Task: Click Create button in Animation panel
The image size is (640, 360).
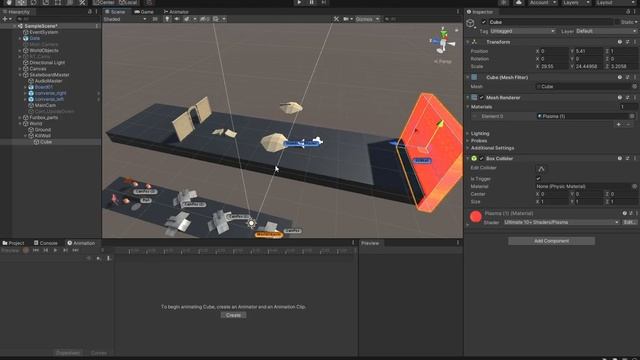Action: tap(233, 315)
